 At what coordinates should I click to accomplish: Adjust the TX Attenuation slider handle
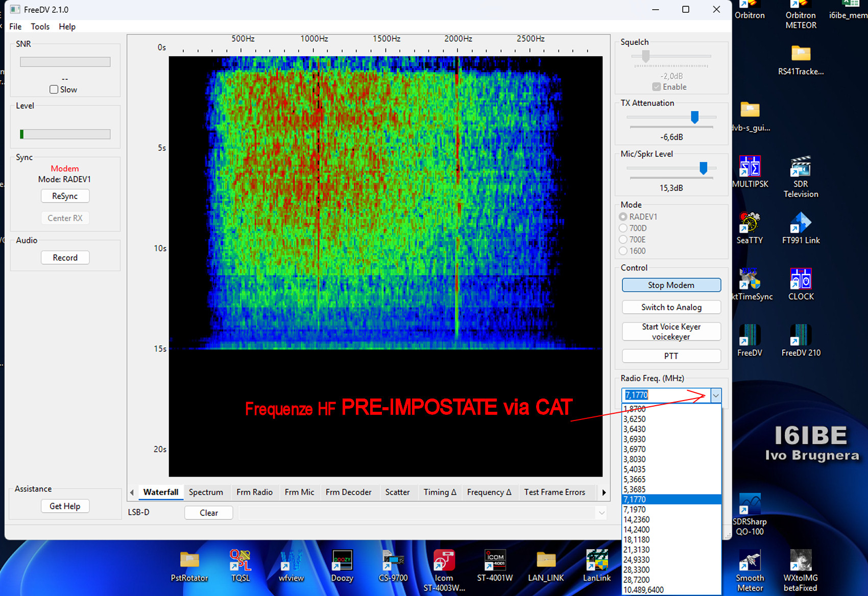coord(694,117)
